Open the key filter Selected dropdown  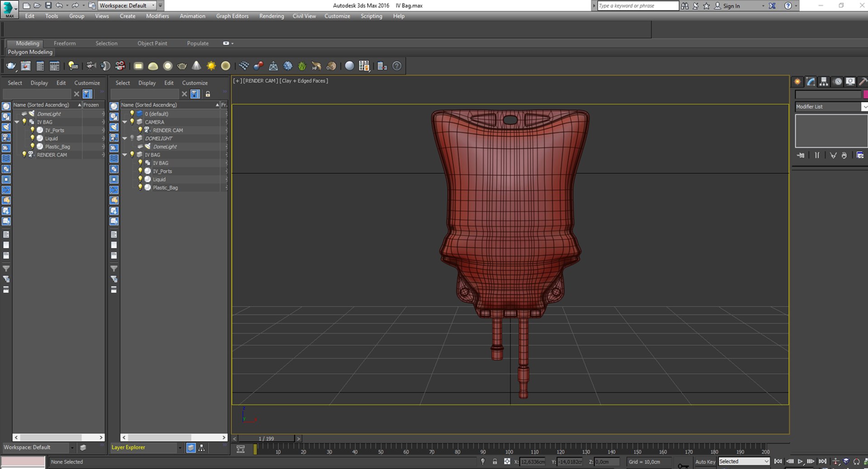click(744, 461)
